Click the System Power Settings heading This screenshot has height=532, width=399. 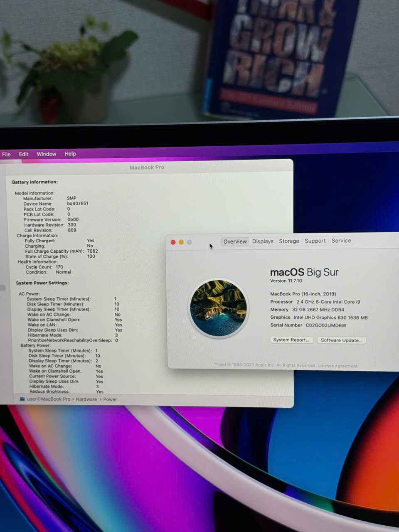click(x=42, y=283)
